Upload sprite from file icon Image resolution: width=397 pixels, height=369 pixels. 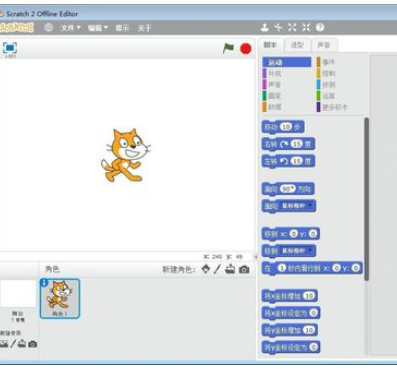230,269
